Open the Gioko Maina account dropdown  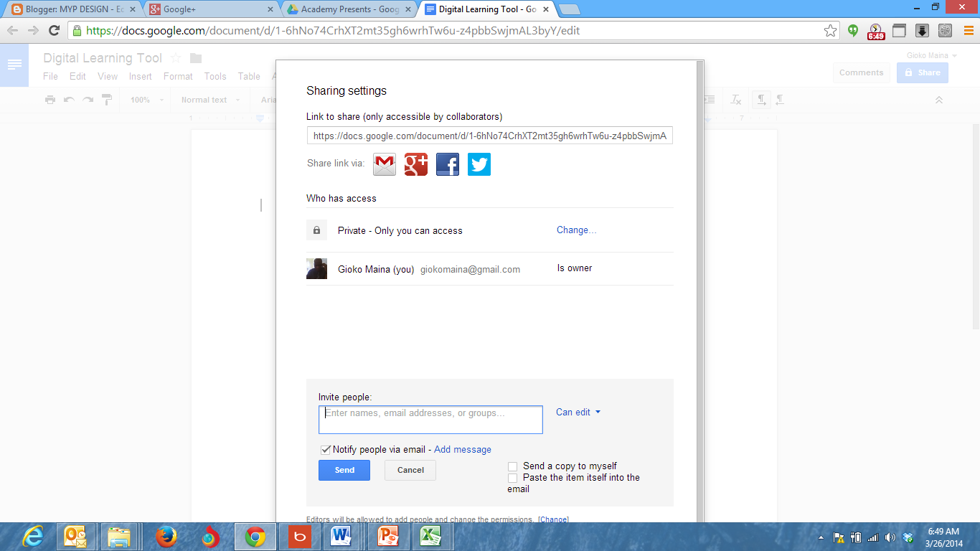(932, 55)
